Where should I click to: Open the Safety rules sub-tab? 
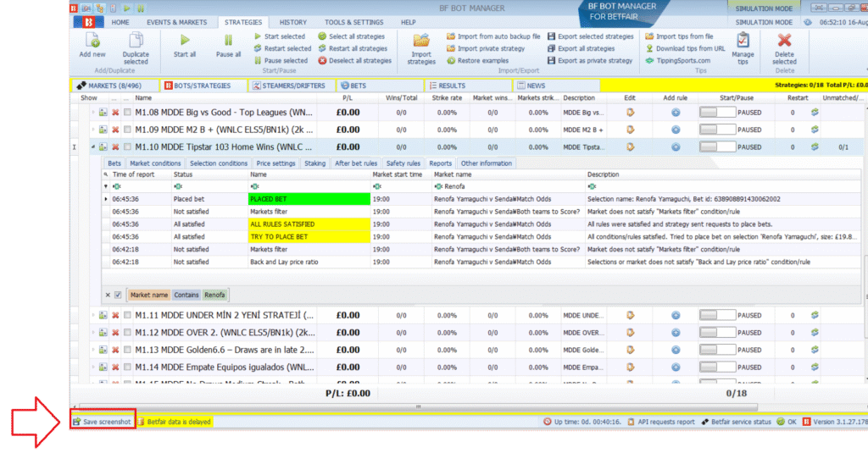click(403, 163)
